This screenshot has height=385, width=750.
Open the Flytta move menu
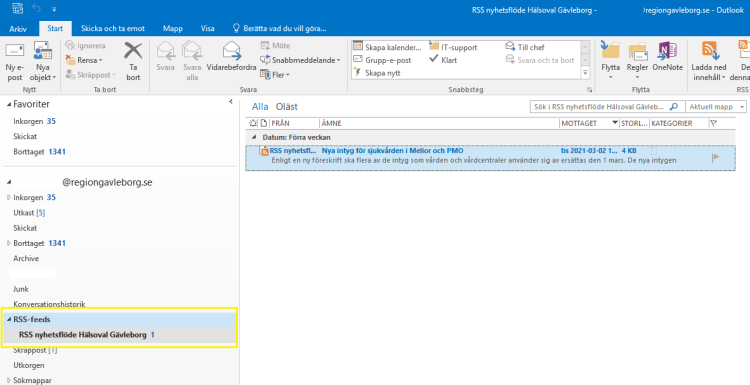(610, 61)
